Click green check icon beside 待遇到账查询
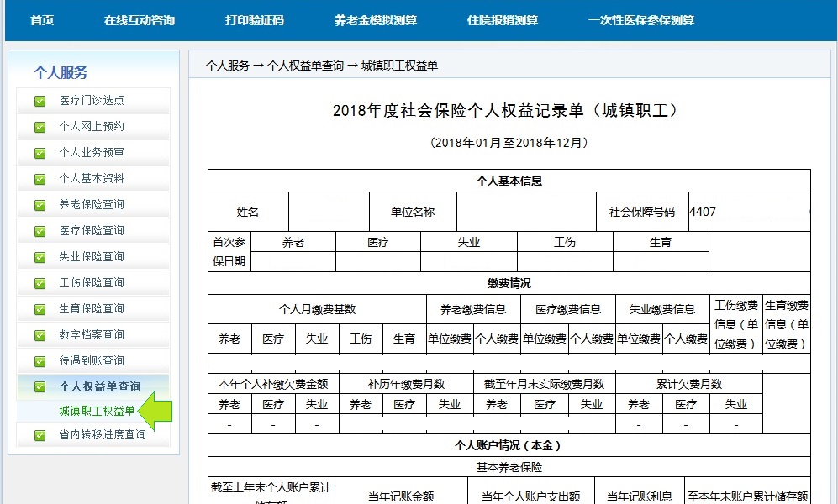The height and width of the screenshot is (504, 838). click(x=40, y=361)
